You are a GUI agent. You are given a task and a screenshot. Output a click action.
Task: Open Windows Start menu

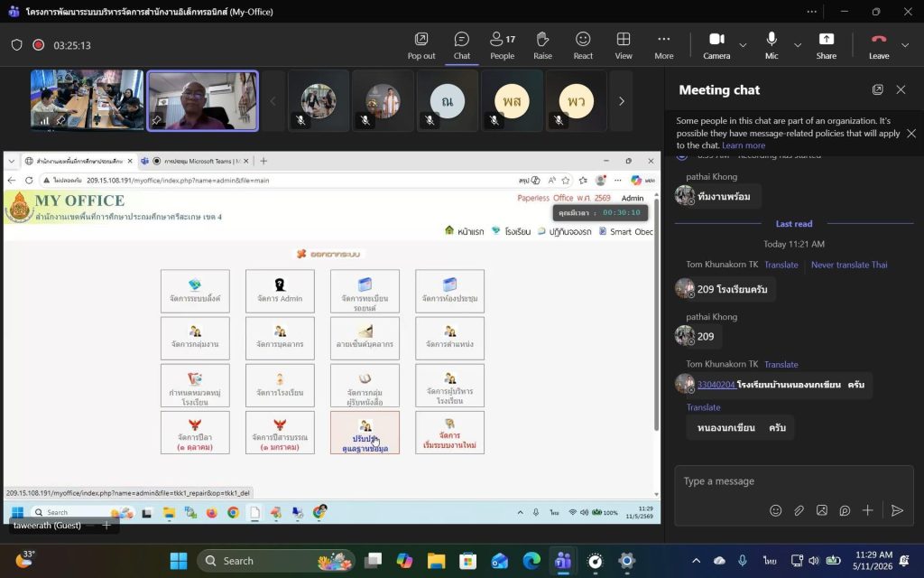pyautogui.click(x=179, y=560)
